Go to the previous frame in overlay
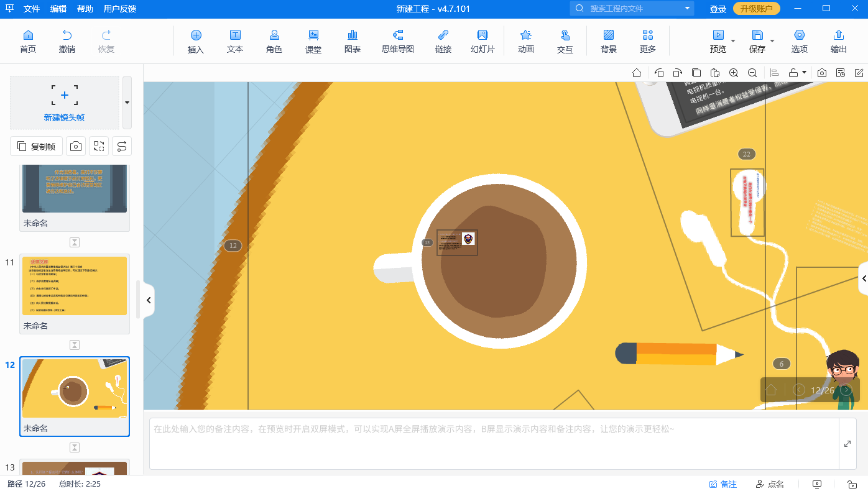The height and width of the screenshot is (491, 868). (799, 390)
